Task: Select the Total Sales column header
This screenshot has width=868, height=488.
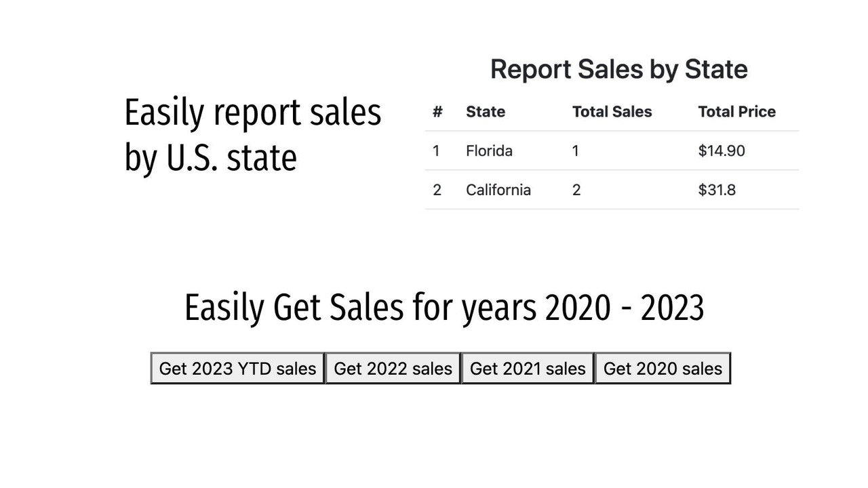Action: pos(612,112)
